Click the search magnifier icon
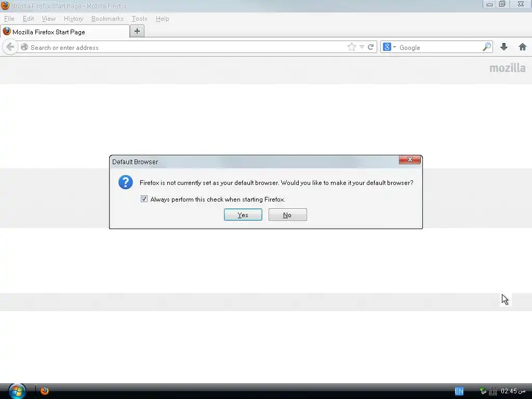532x399 pixels. tap(487, 47)
